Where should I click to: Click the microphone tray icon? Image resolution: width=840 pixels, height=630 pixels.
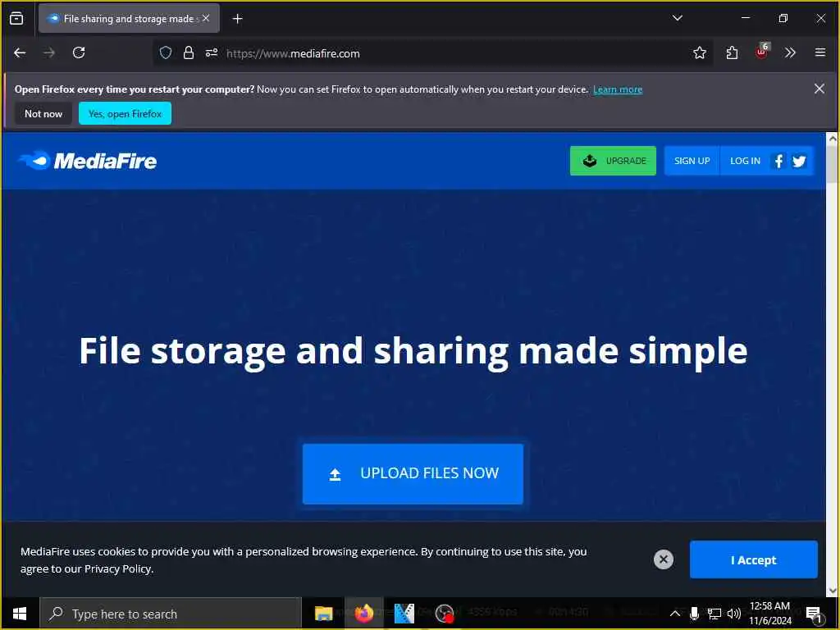pos(694,614)
